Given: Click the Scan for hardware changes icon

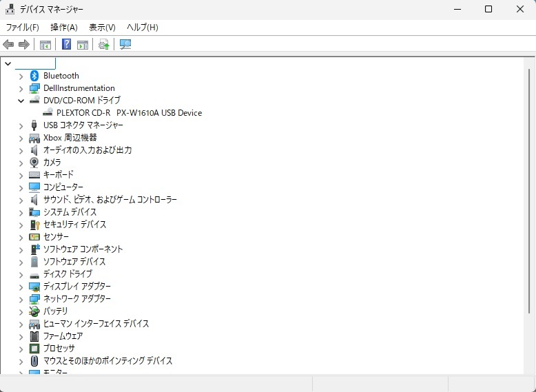Looking at the screenshot, I should tap(125, 44).
